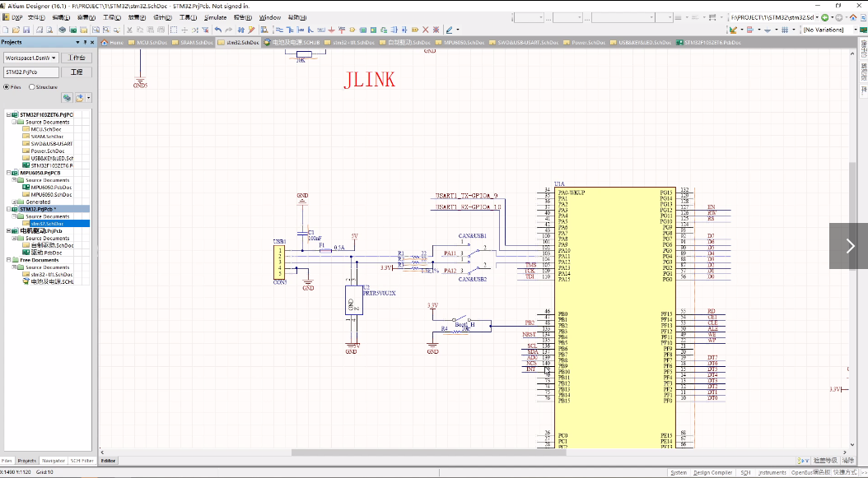Open the 文件(F) menu
Viewport: 868px width, 478px height.
(36, 18)
